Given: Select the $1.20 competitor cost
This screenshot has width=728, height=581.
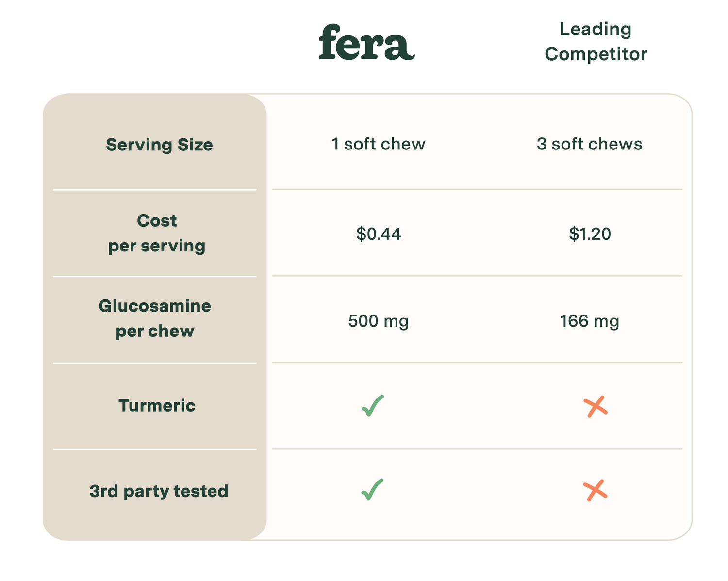Looking at the screenshot, I should coord(590,234).
